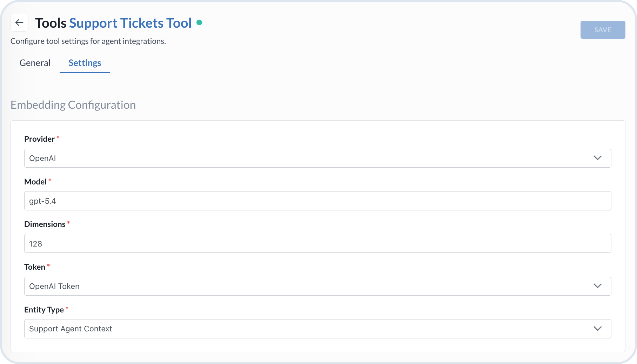637x364 pixels.
Task: Click the Provider field label
Action: pyautogui.click(x=39, y=139)
